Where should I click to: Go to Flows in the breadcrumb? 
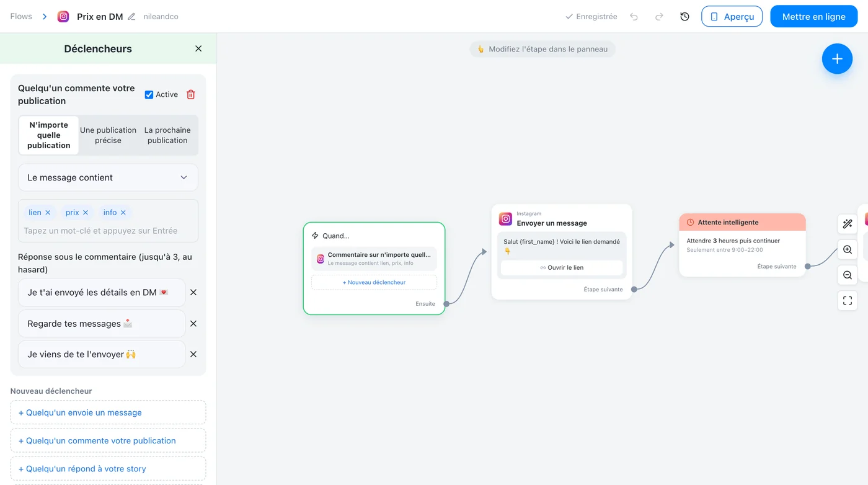(21, 17)
